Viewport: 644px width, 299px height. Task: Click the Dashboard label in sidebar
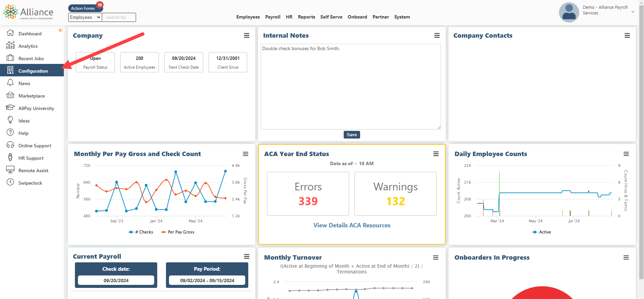click(x=30, y=34)
